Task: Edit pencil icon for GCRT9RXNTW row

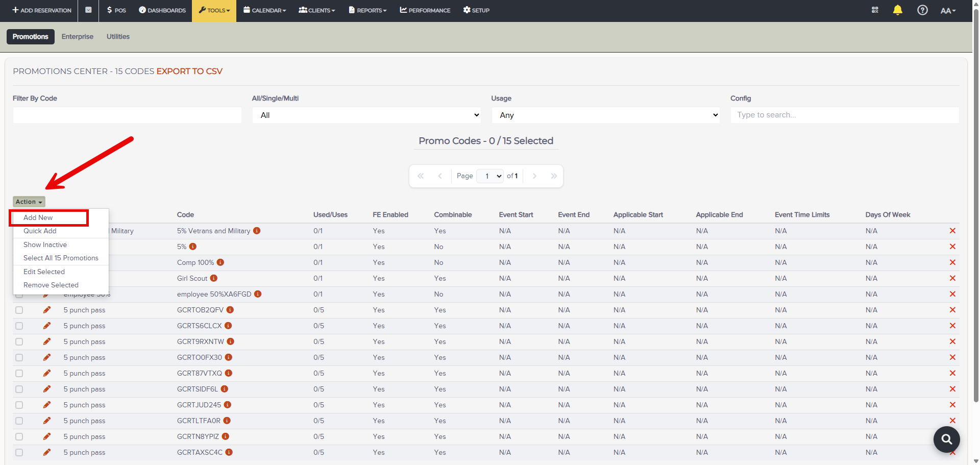Action: 47,341
